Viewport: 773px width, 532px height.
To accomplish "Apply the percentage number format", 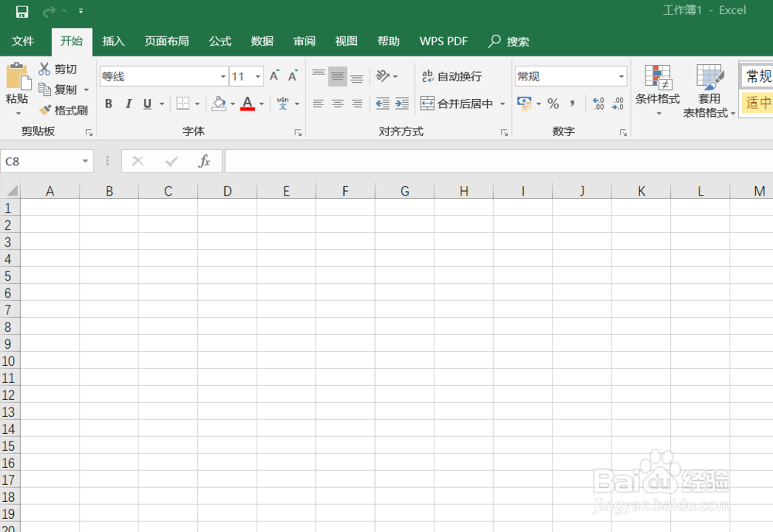I will [x=553, y=103].
